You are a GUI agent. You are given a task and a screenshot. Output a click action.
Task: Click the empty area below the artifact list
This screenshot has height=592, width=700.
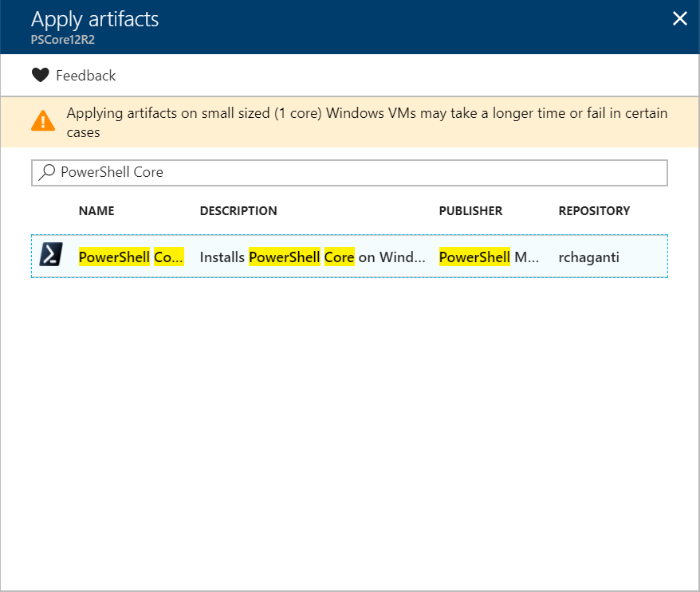(349, 430)
